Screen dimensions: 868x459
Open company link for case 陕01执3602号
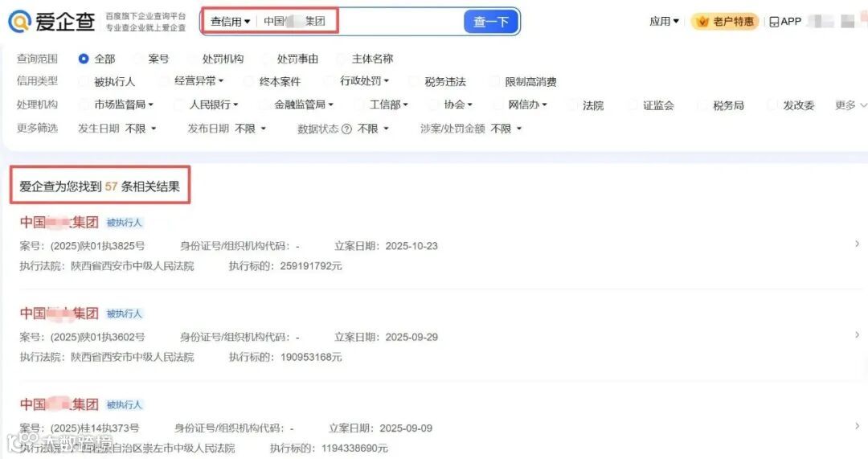(59, 313)
